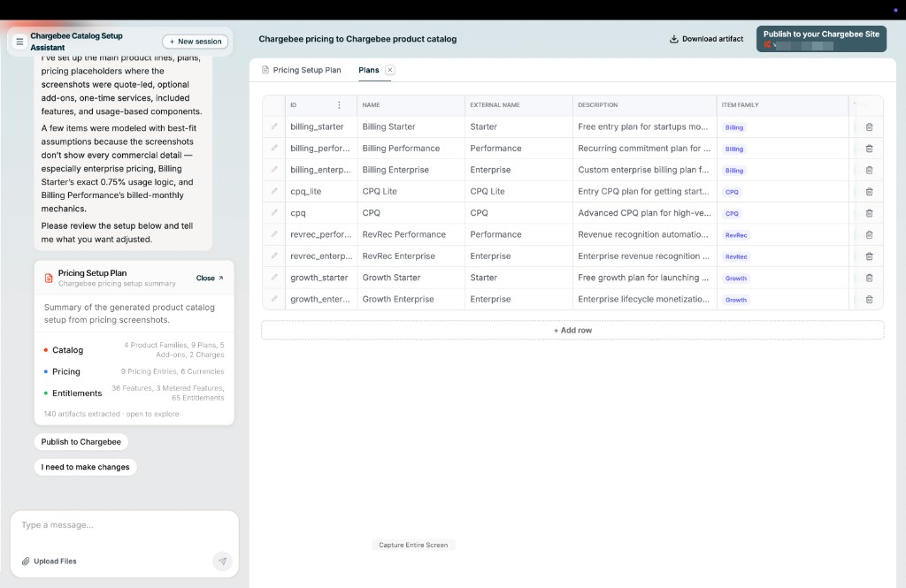Choose the 'I need to make changes' suggestion
Image resolution: width=906 pixels, height=588 pixels.
pos(85,467)
